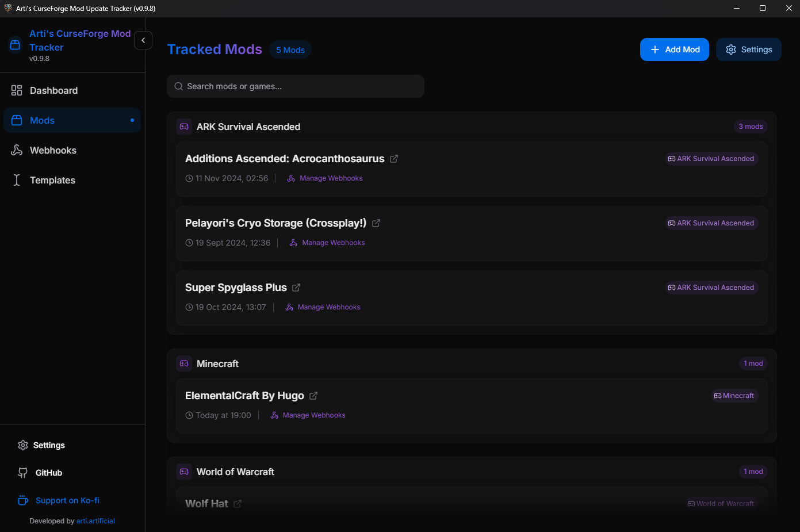Click the Minecraft tag on ElementalCraft card

click(734, 396)
